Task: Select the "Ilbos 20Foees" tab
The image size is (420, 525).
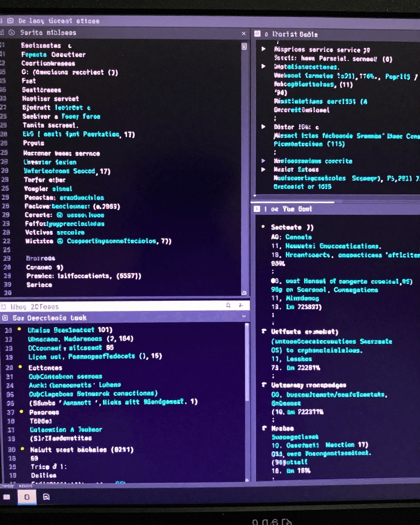Action: coord(34,307)
